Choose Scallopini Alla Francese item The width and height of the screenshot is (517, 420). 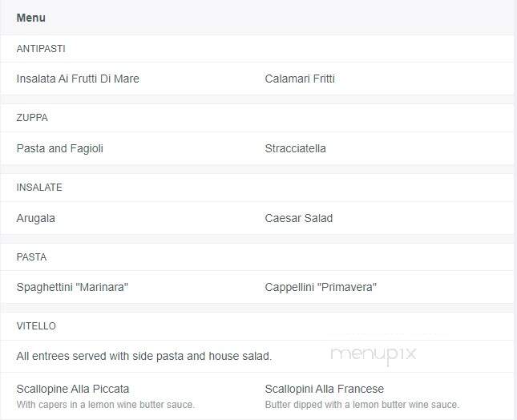pos(325,389)
